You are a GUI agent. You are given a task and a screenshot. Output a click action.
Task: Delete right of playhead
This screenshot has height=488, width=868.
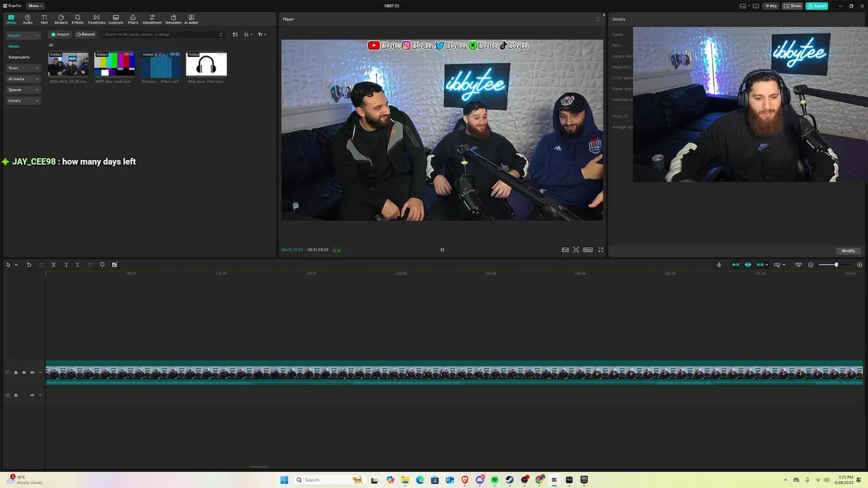tap(77, 264)
